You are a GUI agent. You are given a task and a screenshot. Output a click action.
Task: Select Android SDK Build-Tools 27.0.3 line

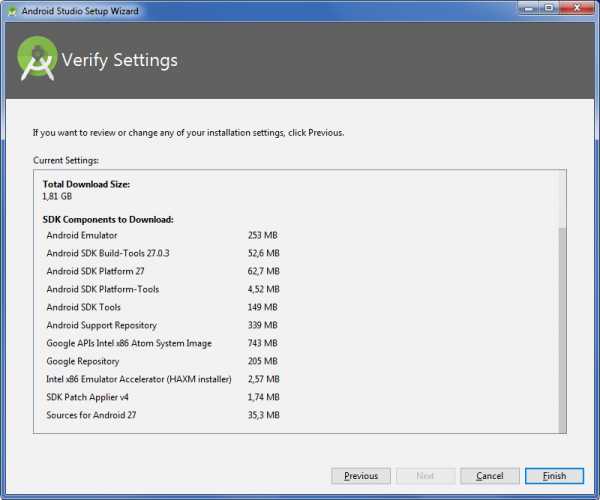click(x=108, y=253)
